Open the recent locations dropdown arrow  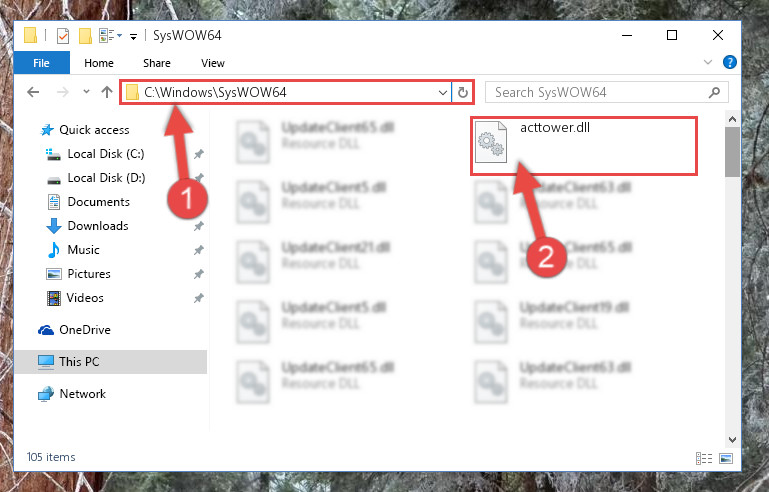86,92
